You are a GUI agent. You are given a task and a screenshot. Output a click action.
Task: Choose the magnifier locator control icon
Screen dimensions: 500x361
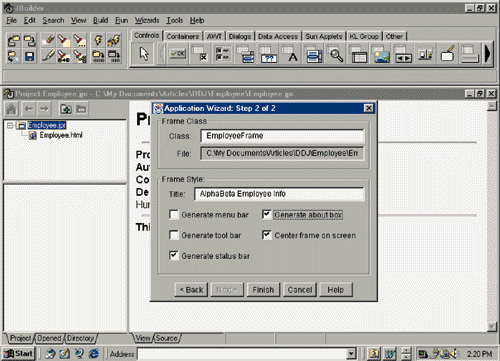(x=336, y=54)
